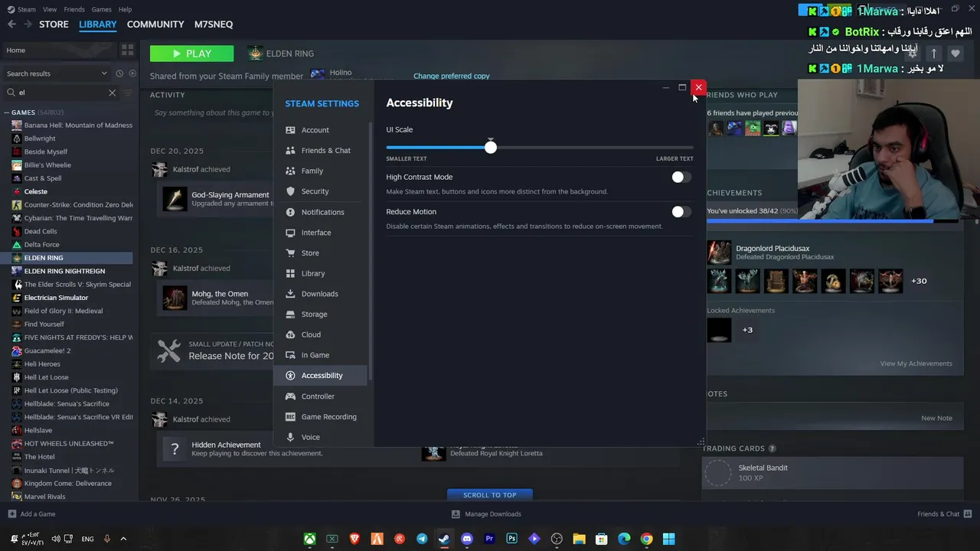This screenshot has height=551, width=980.
Task: Select ELDEN RING NIGHTREIGN in list
Action: pyautogui.click(x=64, y=271)
